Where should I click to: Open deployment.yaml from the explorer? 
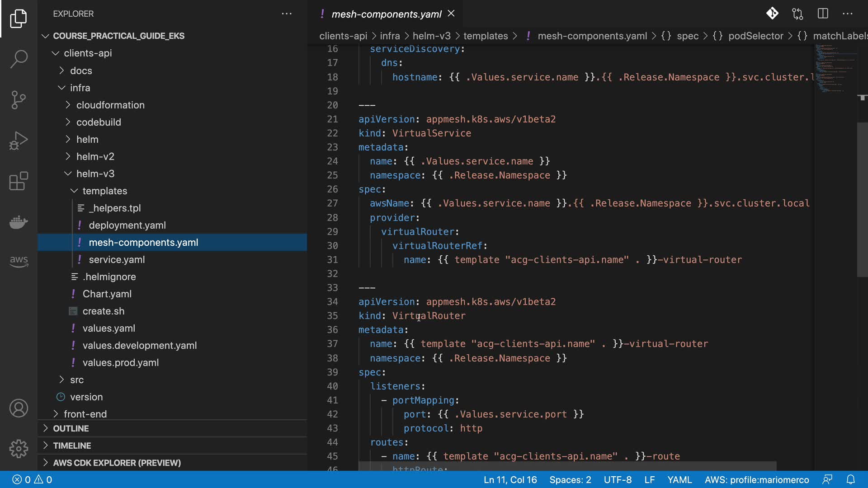pyautogui.click(x=127, y=225)
